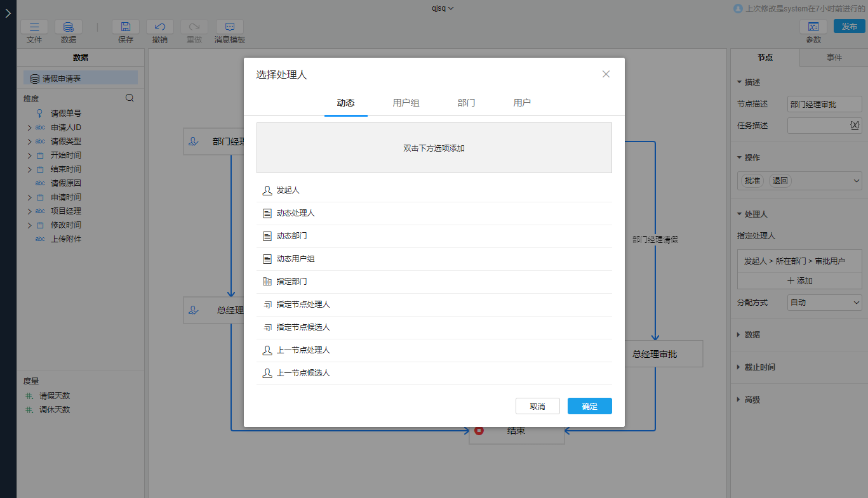Open 参数 panel at top right
868x498 pixels.
813,27
